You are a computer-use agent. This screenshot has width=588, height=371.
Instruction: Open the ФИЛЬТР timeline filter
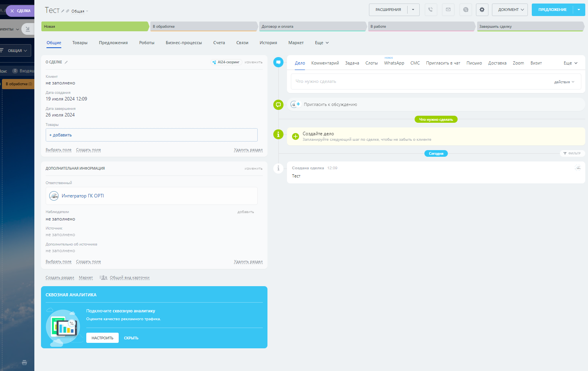pos(572,153)
